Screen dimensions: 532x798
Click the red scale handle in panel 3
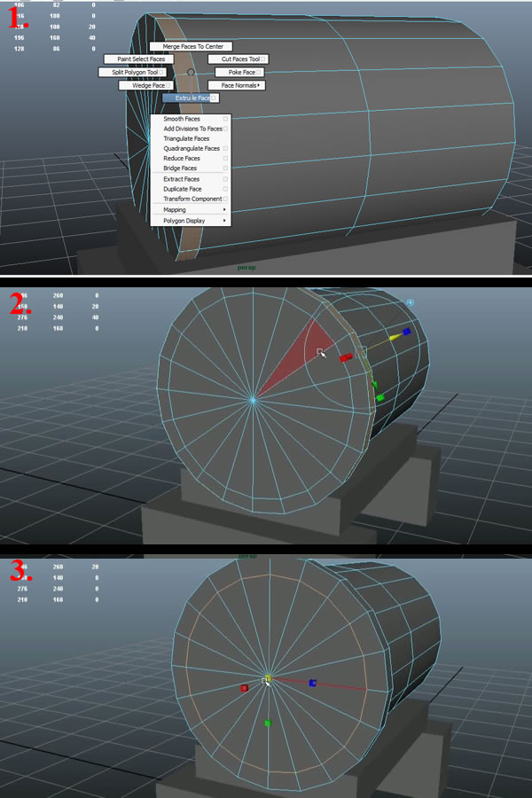(x=244, y=687)
